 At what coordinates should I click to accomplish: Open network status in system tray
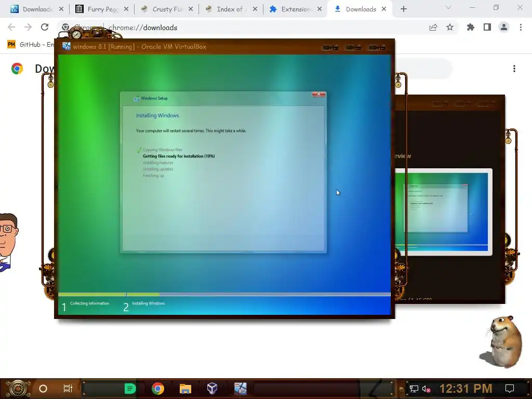click(x=414, y=389)
